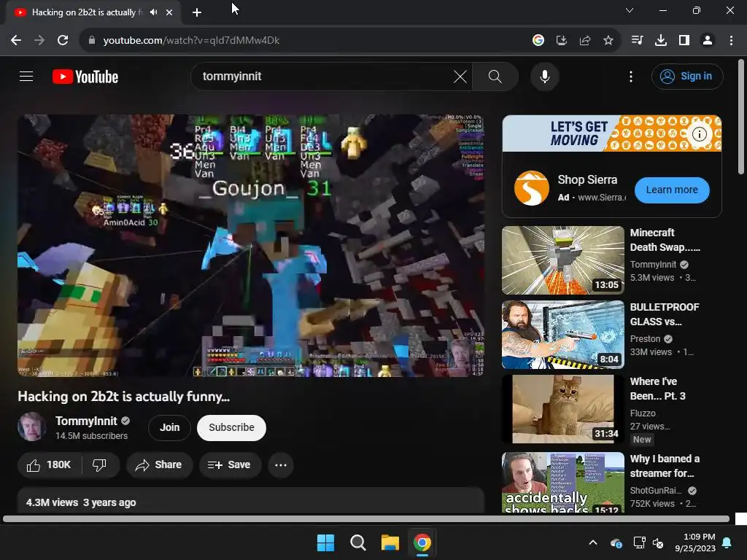Open Windows Start menu
Image resolution: width=747 pixels, height=560 pixels.
(x=326, y=542)
